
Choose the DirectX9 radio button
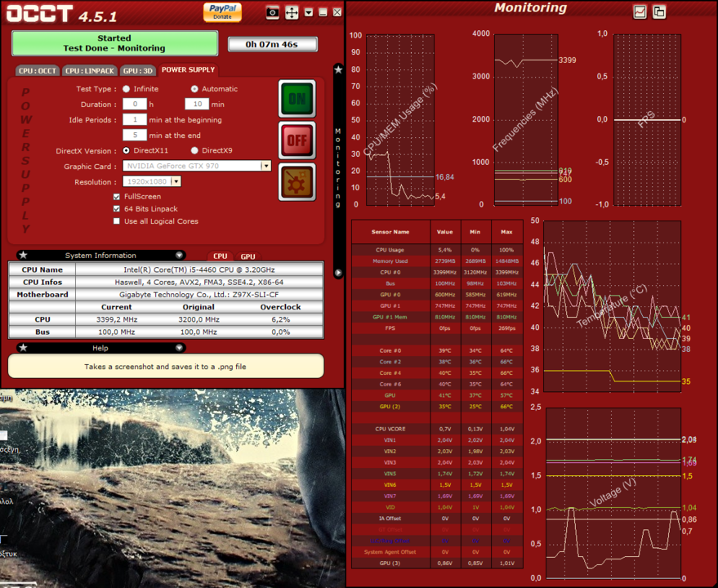[x=194, y=150]
